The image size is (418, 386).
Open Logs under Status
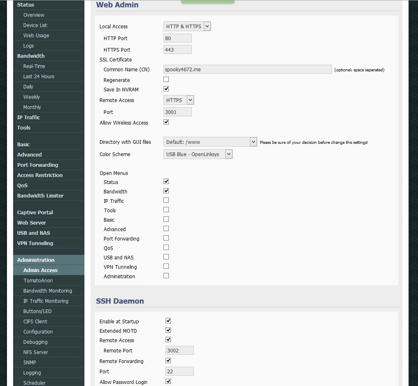tap(28, 46)
